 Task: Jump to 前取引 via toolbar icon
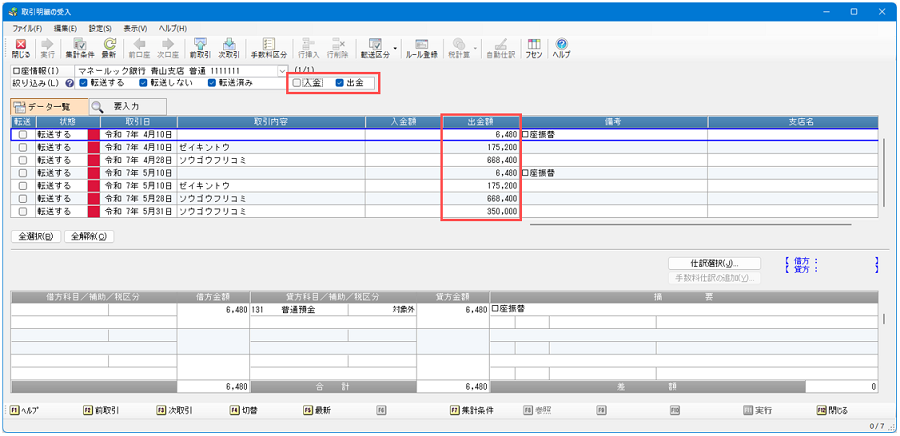(200, 49)
